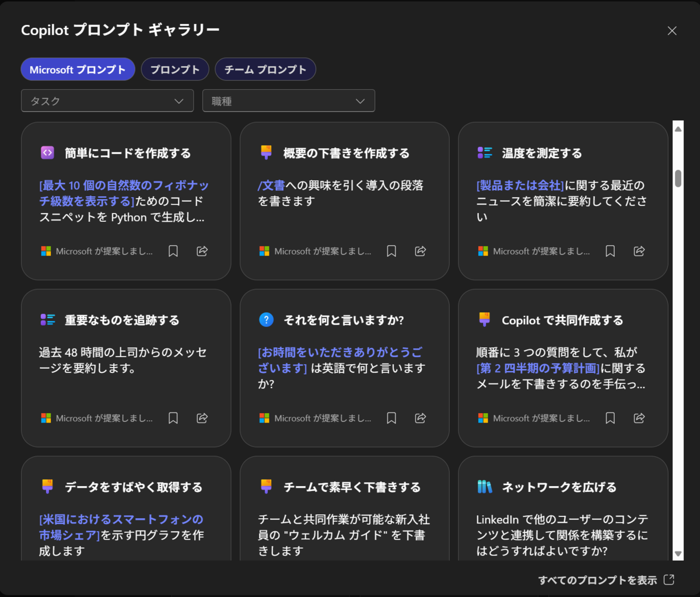Click the Copilot プロンプト ギャラリー heading
Viewport: 700px width, 597px height.
[120, 30]
